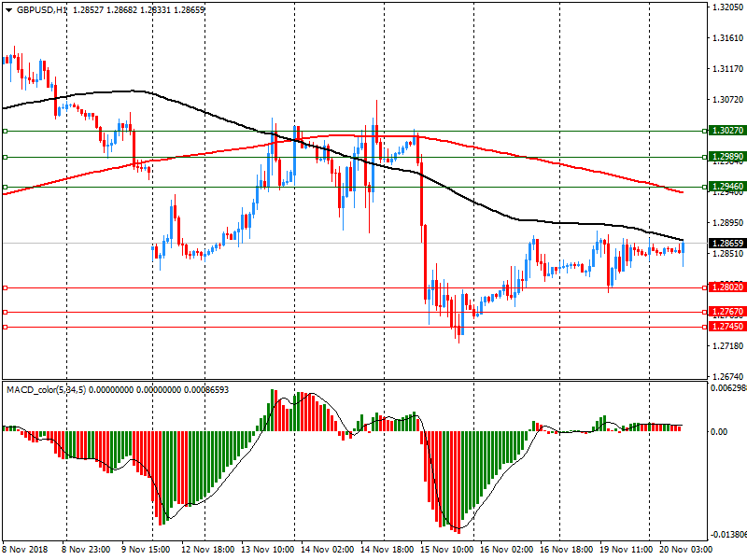
Task: Select right handle of 1.29460 green line
Action: (705, 188)
